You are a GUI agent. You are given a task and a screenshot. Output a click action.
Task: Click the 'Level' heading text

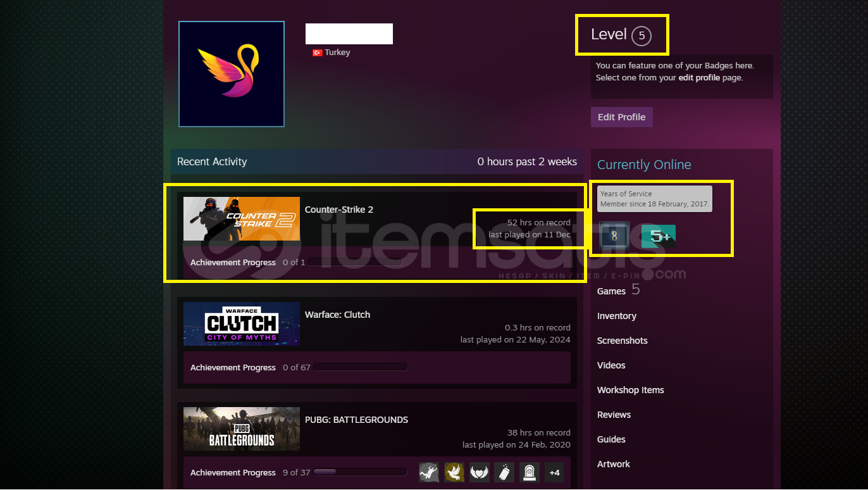pyautogui.click(x=609, y=35)
